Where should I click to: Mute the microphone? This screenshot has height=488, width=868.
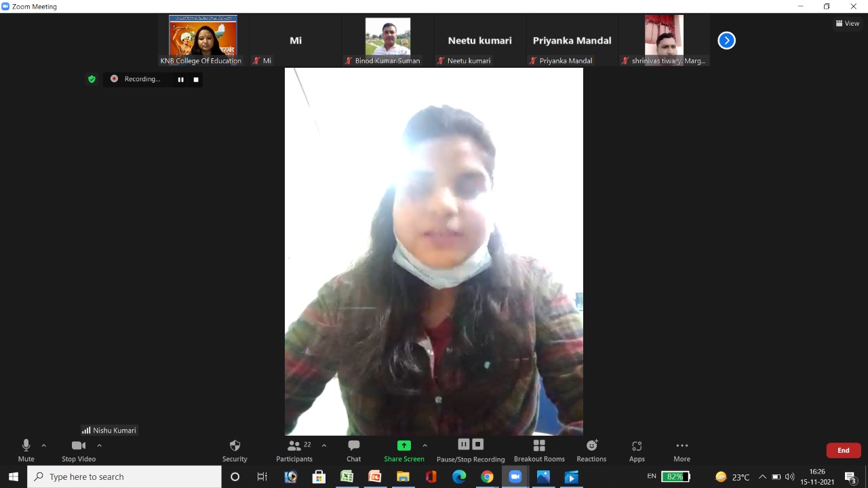26,451
